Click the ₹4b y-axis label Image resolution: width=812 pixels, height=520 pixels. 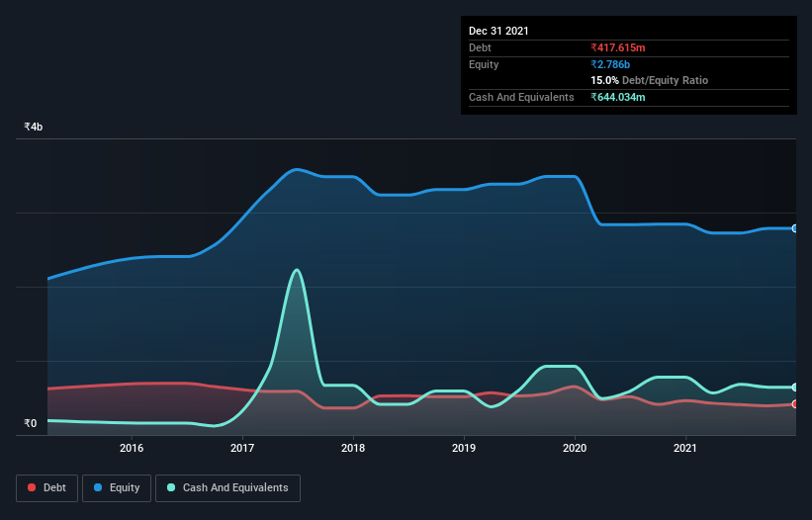point(34,127)
